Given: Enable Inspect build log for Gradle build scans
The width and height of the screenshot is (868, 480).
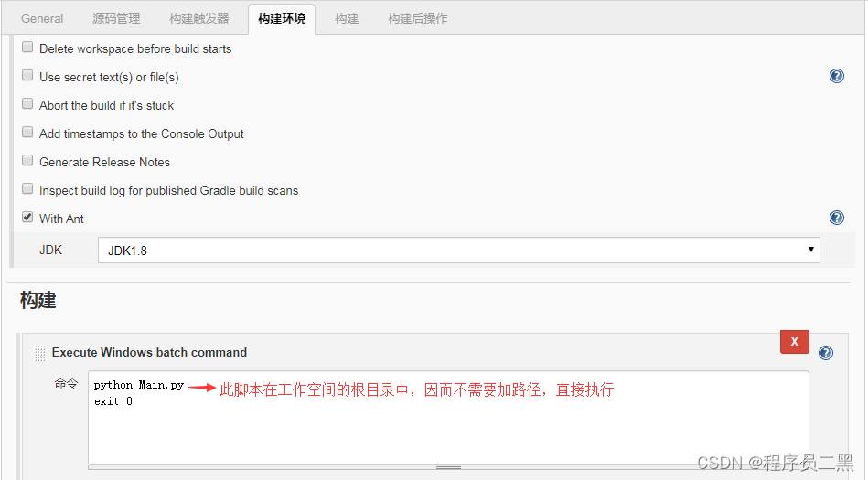Looking at the screenshot, I should click(x=27, y=188).
